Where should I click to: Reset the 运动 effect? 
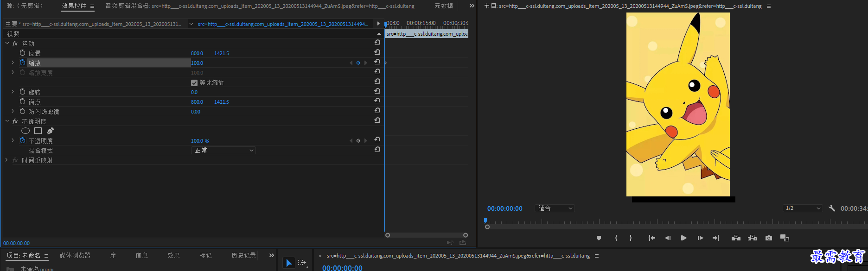377,43
